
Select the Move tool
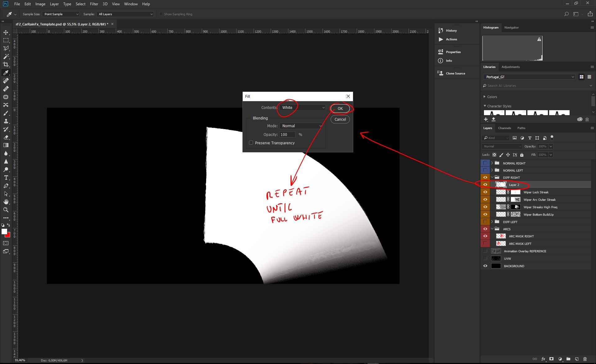pos(6,32)
